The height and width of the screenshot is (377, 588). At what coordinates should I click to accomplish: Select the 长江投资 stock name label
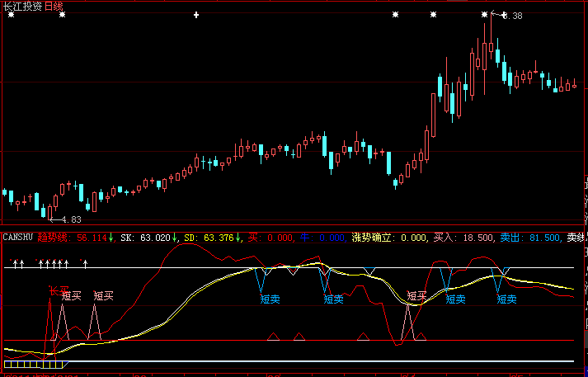21,6
